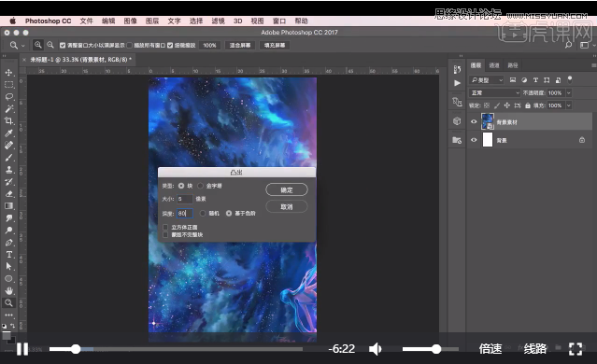This screenshot has width=597, height=364.
Task: Select the Magic Wand tool
Action: [8, 109]
